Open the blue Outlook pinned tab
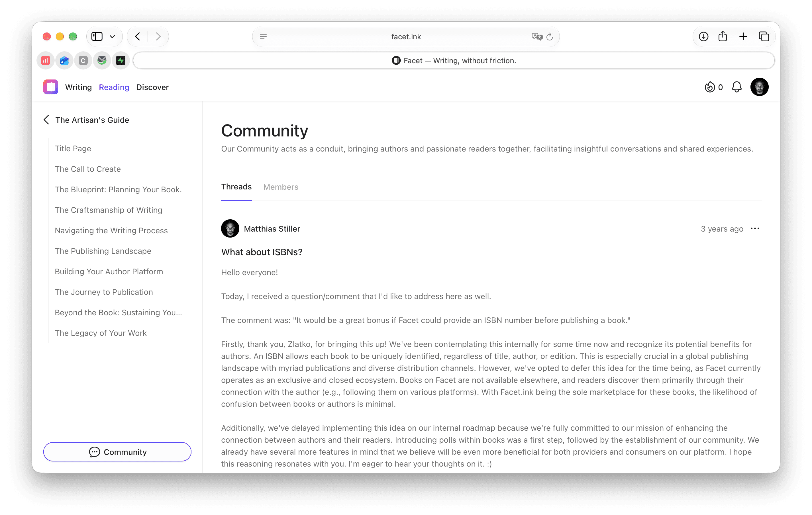The width and height of the screenshot is (812, 515). [64, 60]
